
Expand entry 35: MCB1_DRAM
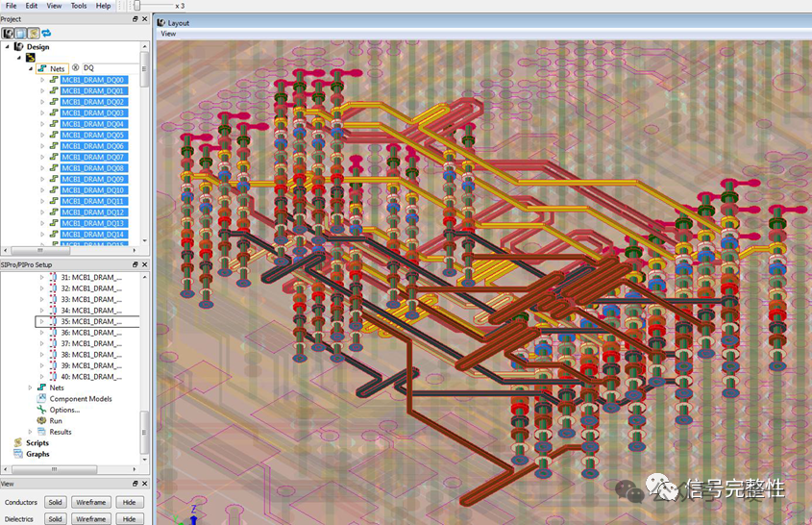(x=42, y=322)
